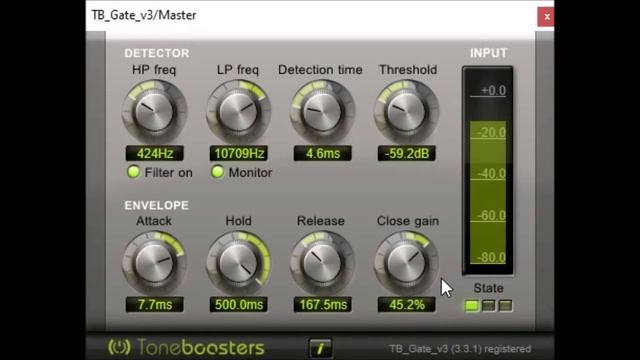
Task: Click the lit first State indicator
Action: (x=471, y=305)
